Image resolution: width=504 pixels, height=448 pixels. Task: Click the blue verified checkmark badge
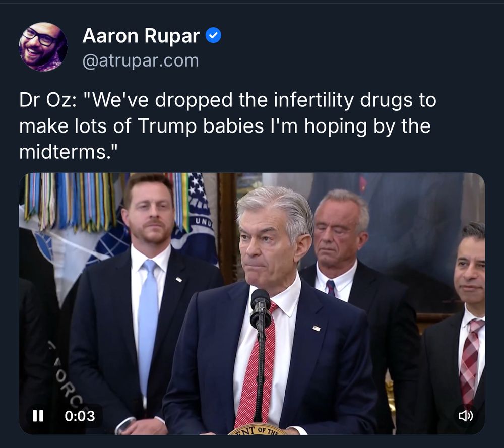tap(213, 35)
